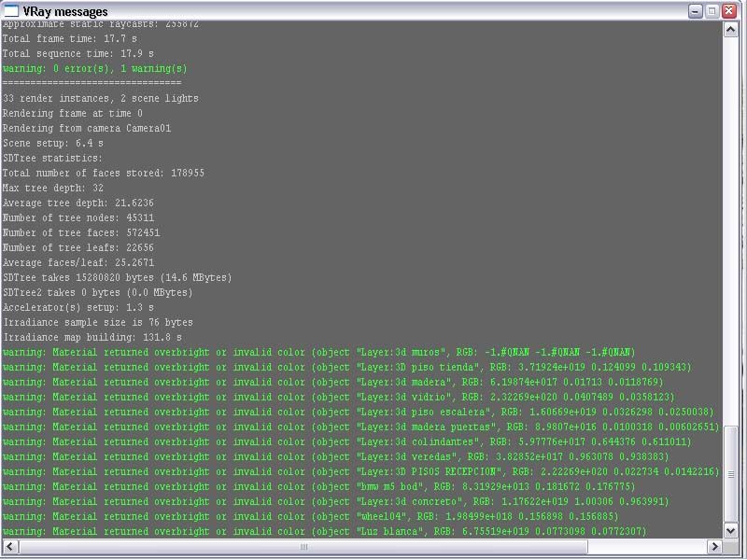Click the warning for 'Layer:3D piso tienda'
The height and width of the screenshot is (560, 747).
point(346,367)
